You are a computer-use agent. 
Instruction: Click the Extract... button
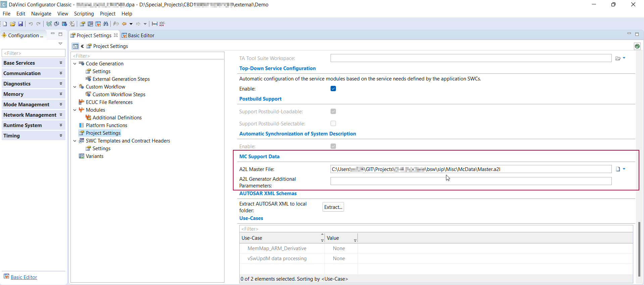pyautogui.click(x=333, y=207)
